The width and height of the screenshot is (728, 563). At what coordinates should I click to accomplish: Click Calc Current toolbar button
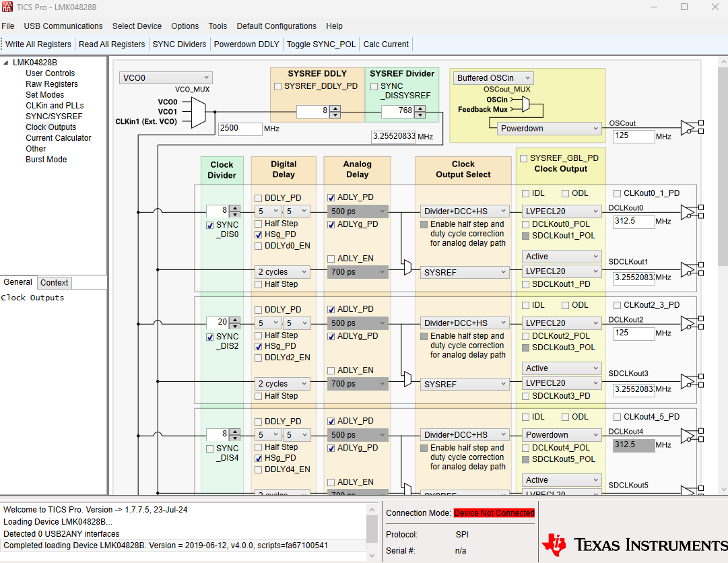click(x=386, y=44)
